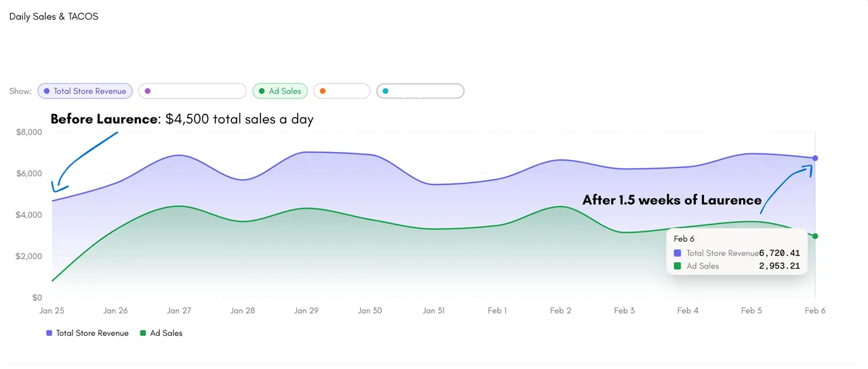Click the green swatch in the Feb 6 tooltip
Screen dimensions: 868x369
(677, 266)
